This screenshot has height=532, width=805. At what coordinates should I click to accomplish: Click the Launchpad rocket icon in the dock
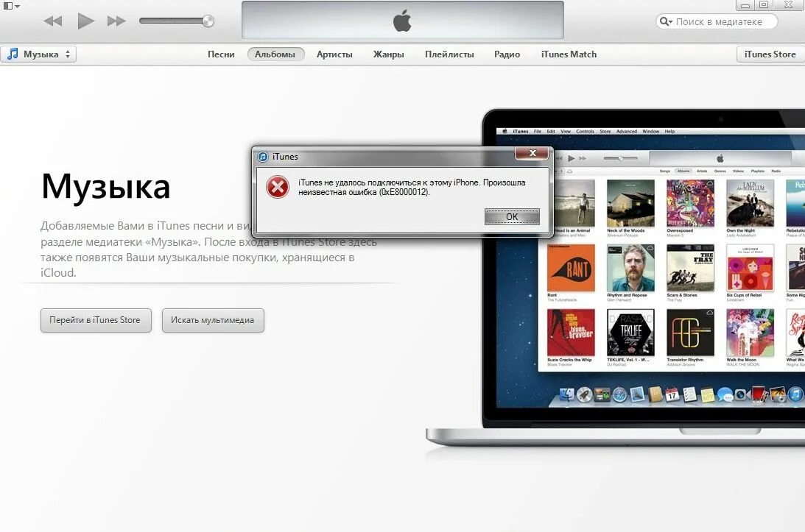584,394
